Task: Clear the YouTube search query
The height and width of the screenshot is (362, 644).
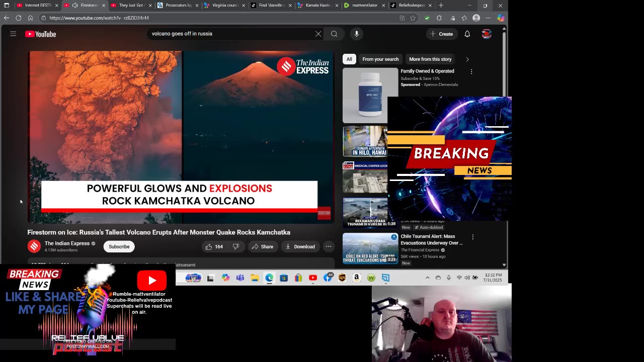Action: [318, 34]
